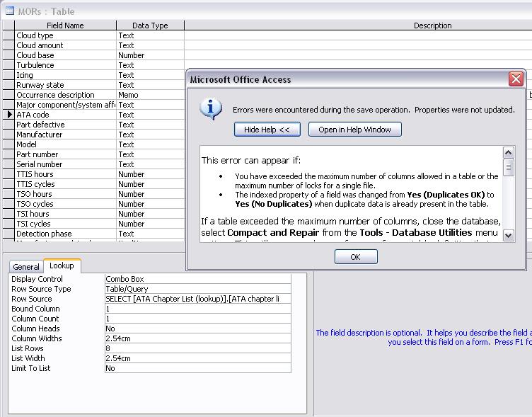
Task: Click Manufacturer field name cell
Action: click(66, 135)
